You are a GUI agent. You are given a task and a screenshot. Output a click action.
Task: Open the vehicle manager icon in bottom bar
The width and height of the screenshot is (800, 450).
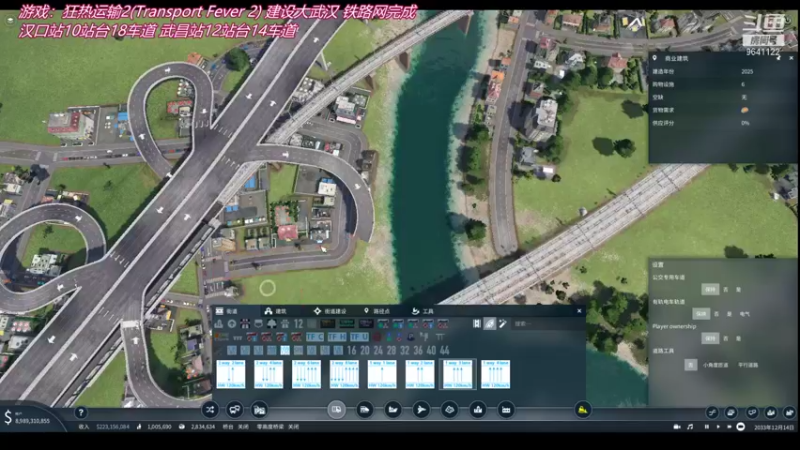235,410
